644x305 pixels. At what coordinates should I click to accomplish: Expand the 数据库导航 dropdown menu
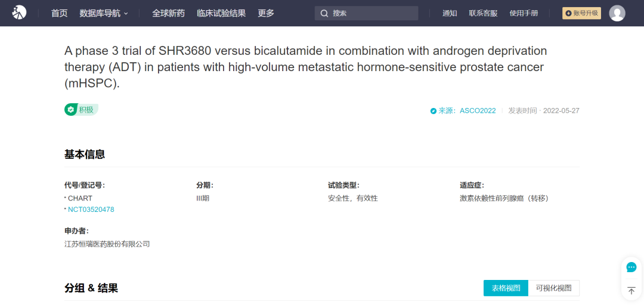click(104, 13)
